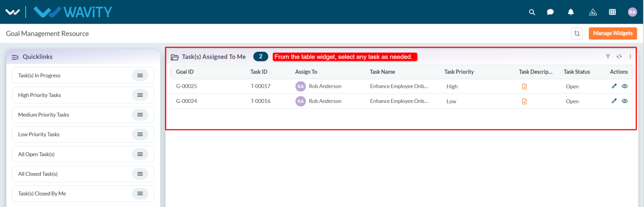The height and width of the screenshot is (207, 644).
Task: Click the Low priority cell
Action: click(451, 101)
